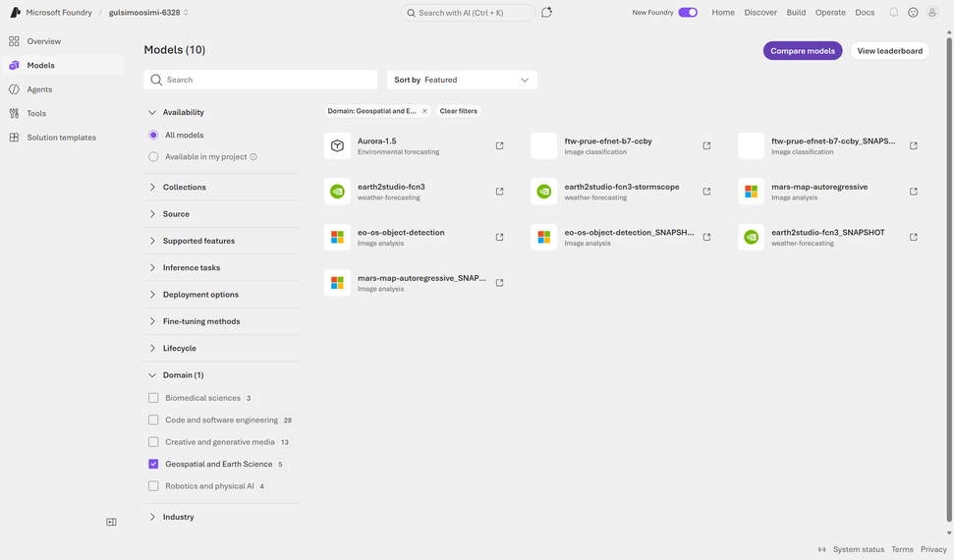This screenshot has height=560, width=954.
Task: Click the Microsoft Foundry logo icon
Action: [15, 12]
